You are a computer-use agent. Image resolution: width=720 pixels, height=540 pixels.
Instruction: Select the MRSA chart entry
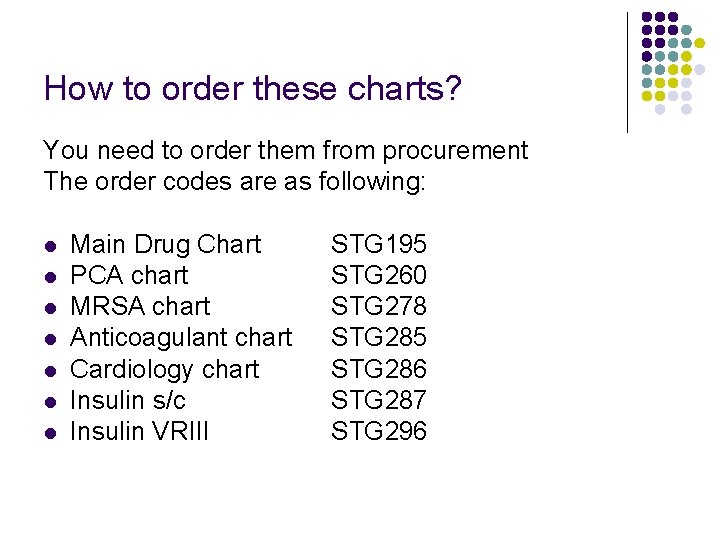pyautogui.click(x=140, y=306)
